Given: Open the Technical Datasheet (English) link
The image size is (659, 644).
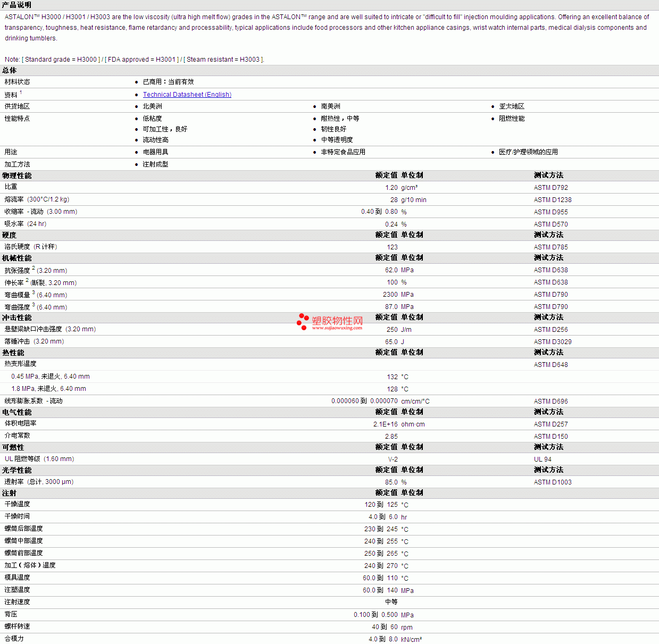Looking at the screenshot, I should point(187,95).
